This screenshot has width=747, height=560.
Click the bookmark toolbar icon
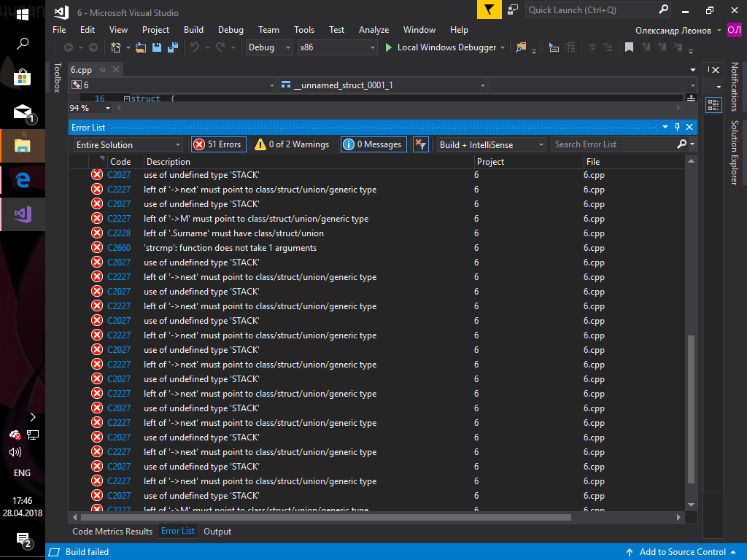coord(629,47)
